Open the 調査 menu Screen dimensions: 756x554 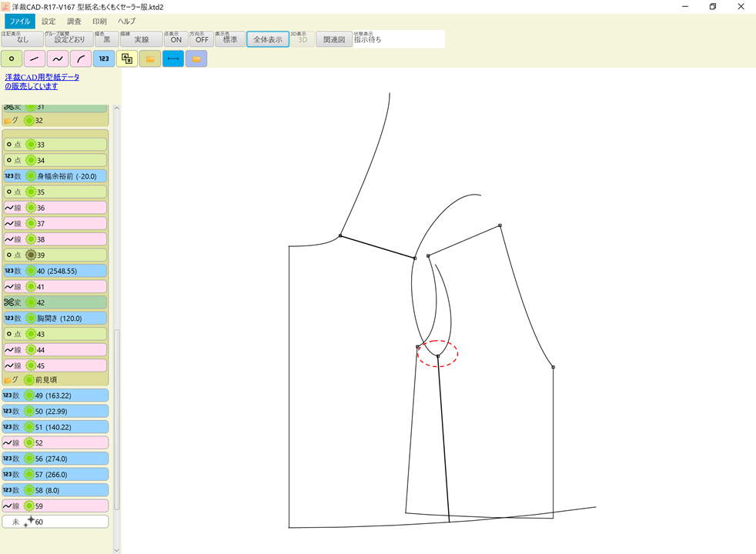[73, 21]
